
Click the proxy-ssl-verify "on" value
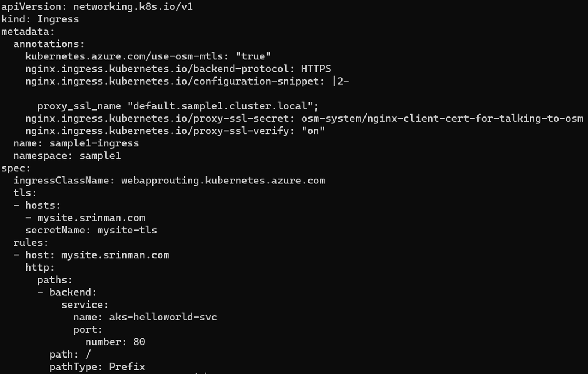tap(313, 131)
